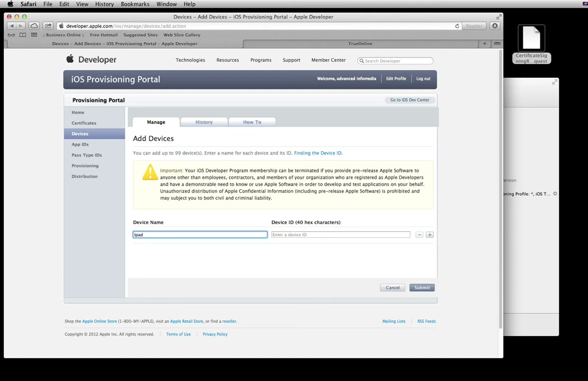The image size is (588, 381).
Task: Open the downloads arrow icon
Action: (x=495, y=26)
